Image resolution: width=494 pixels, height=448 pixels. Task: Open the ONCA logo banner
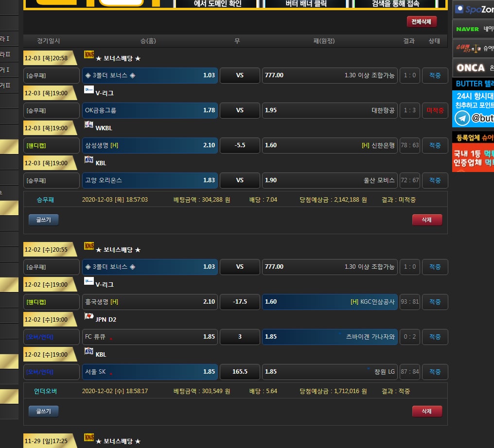coord(471,68)
